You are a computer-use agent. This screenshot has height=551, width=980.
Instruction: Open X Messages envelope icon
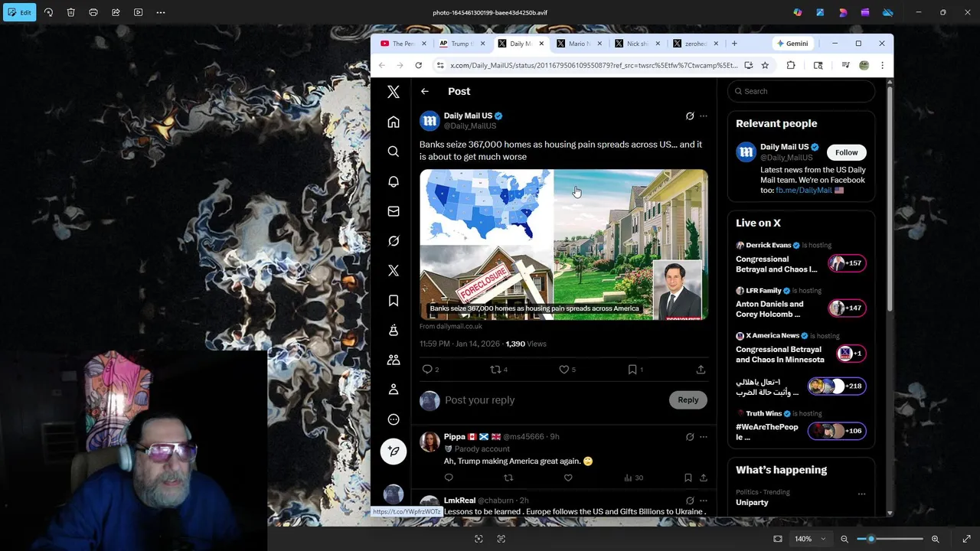(x=394, y=211)
